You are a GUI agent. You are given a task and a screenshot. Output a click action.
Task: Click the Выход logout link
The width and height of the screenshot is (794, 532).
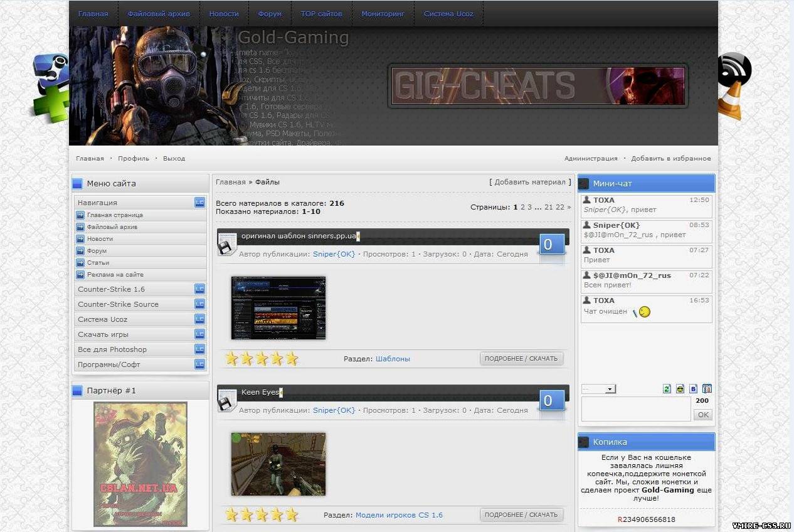point(174,159)
